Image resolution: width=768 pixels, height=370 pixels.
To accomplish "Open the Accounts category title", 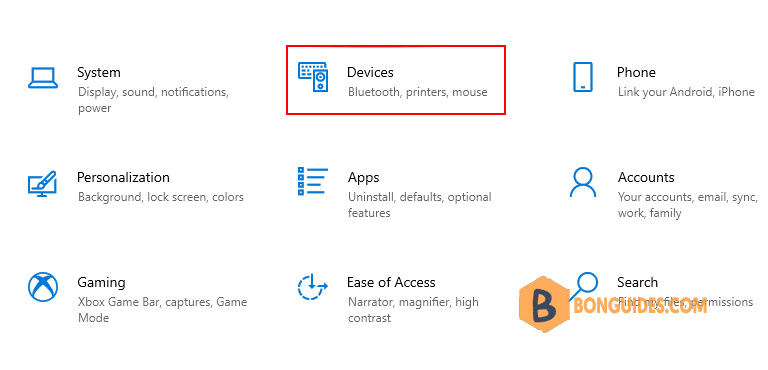I will (x=646, y=177).
